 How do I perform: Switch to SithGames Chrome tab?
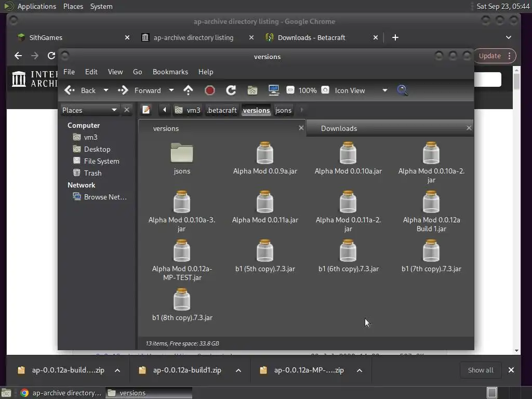pos(73,37)
